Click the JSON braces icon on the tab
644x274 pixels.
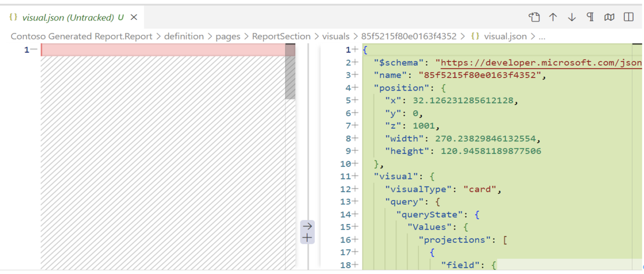coord(13,17)
